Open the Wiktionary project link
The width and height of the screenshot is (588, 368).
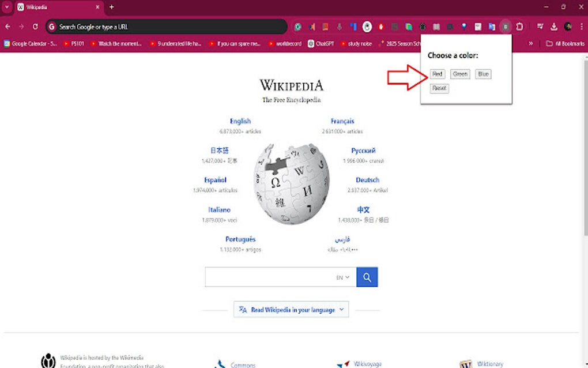pyautogui.click(x=490, y=364)
